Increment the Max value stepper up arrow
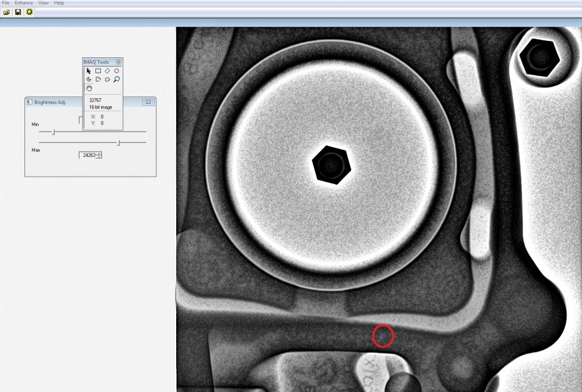The width and height of the screenshot is (582, 392). (99, 153)
